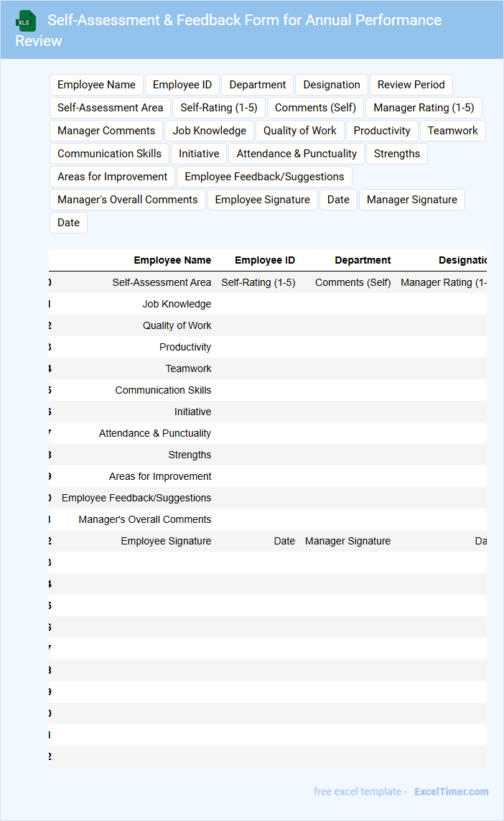The width and height of the screenshot is (504, 821).
Task: Select the Employee ID tag
Action: tap(182, 85)
